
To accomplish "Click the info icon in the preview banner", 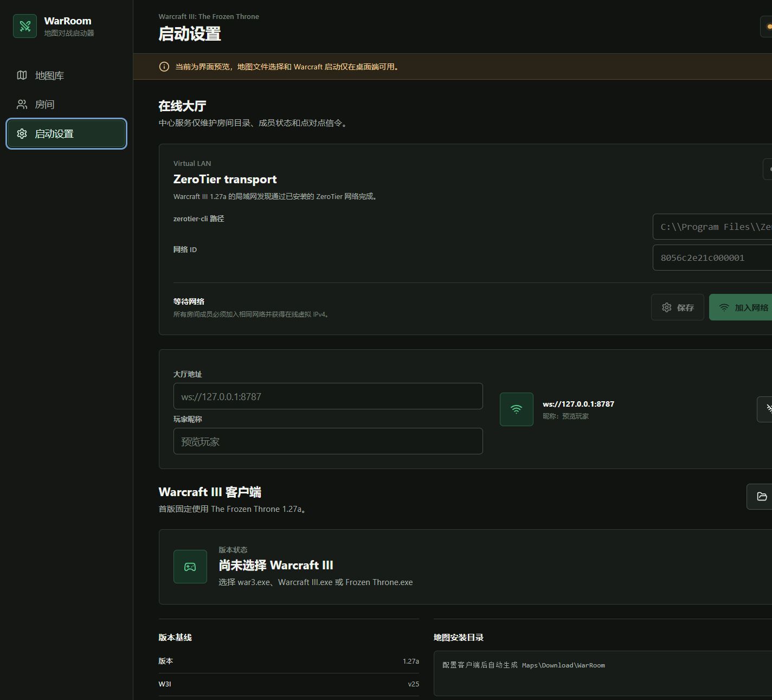I will pos(164,67).
